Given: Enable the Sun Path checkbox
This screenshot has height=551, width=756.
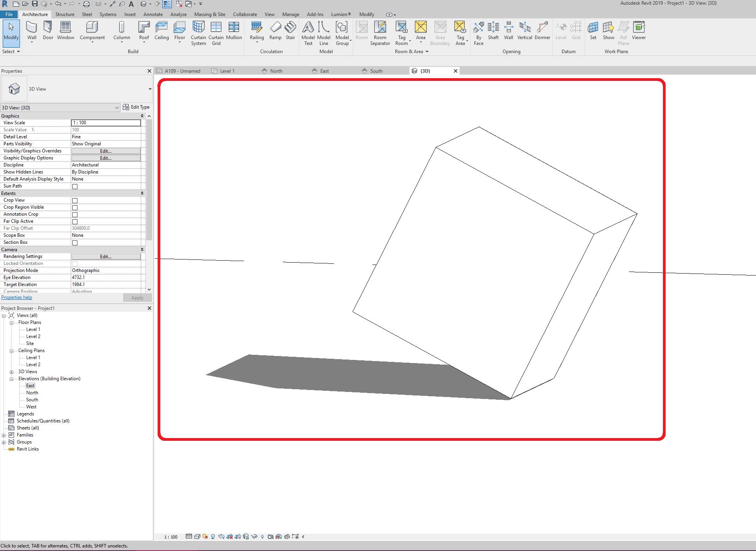Looking at the screenshot, I should click(75, 186).
